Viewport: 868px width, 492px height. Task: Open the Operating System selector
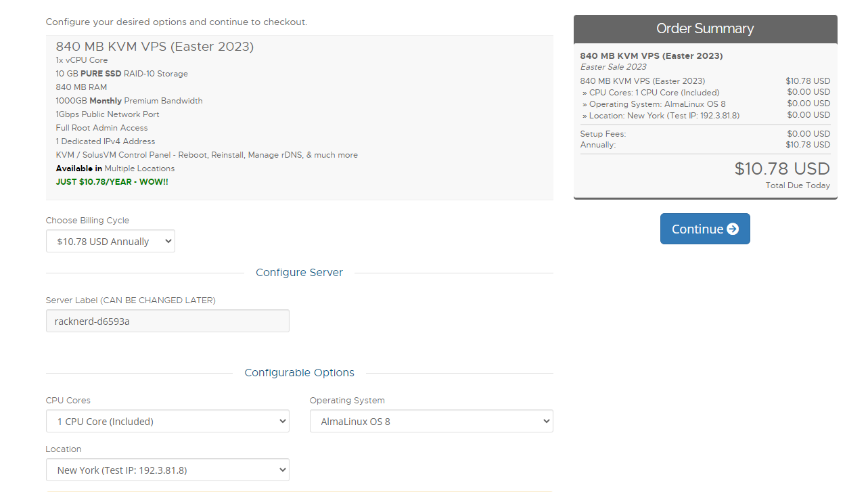click(x=431, y=422)
